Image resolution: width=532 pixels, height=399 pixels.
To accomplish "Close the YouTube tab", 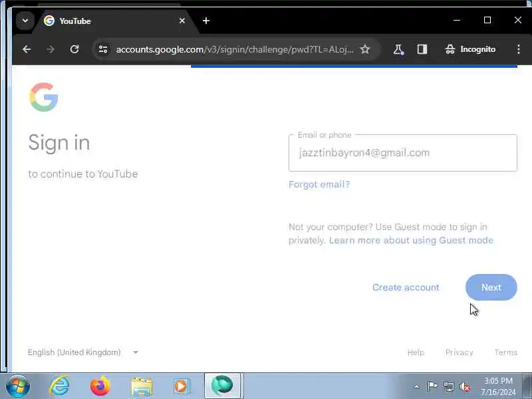I will (182, 21).
